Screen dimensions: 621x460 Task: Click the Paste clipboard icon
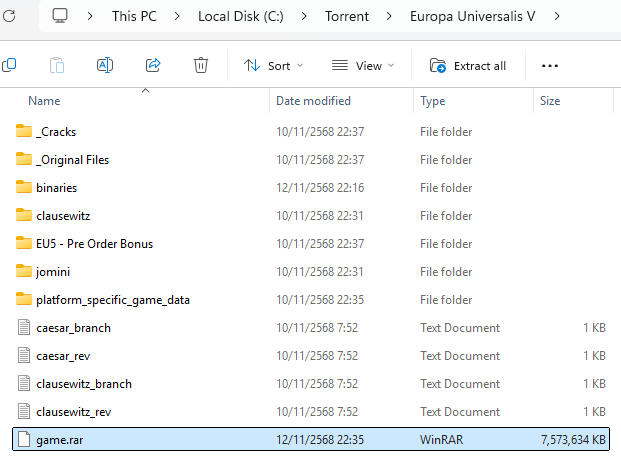(x=57, y=65)
